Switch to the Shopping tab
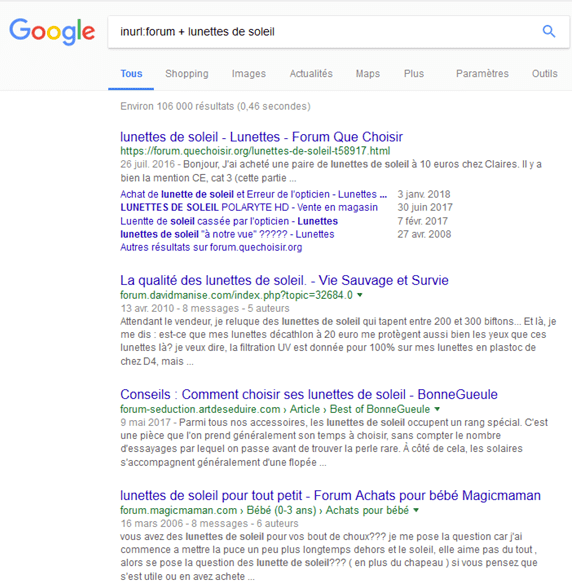This screenshot has width=572, height=584. [x=187, y=74]
